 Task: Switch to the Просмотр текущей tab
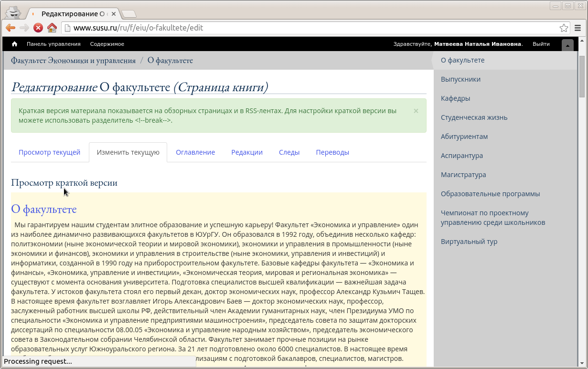(49, 152)
